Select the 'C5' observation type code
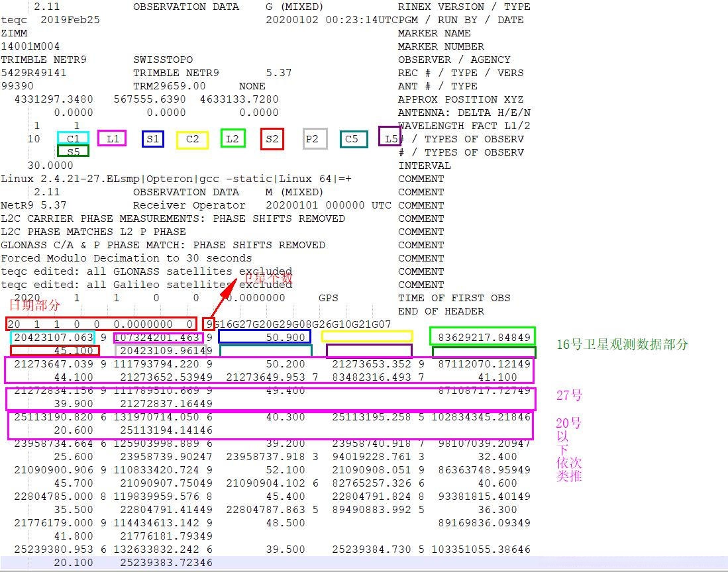Screen dimensions: 728x572 pyautogui.click(x=352, y=139)
